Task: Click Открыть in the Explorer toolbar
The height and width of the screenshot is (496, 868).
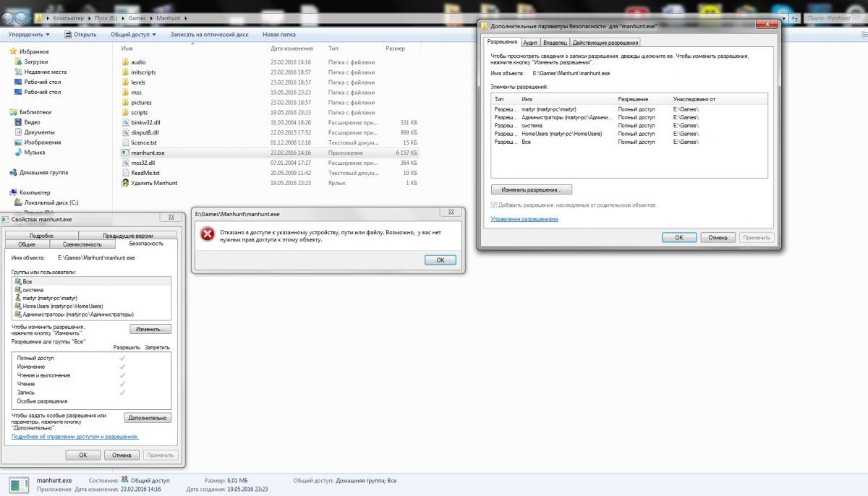Action: (80, 34)
